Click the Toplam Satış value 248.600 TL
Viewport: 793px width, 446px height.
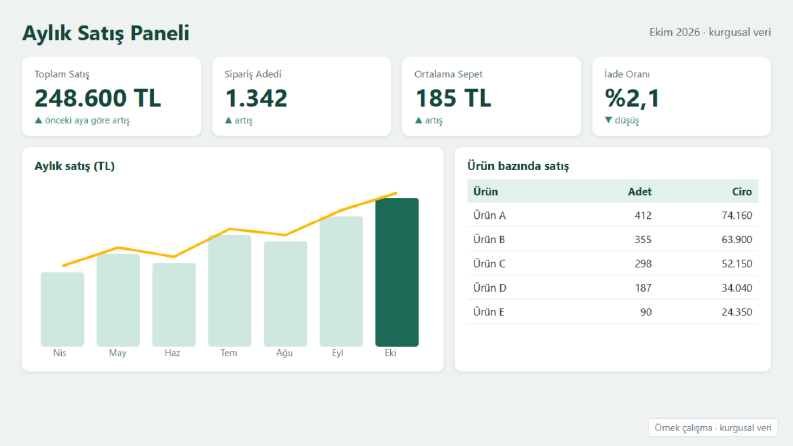pos(98,98)
